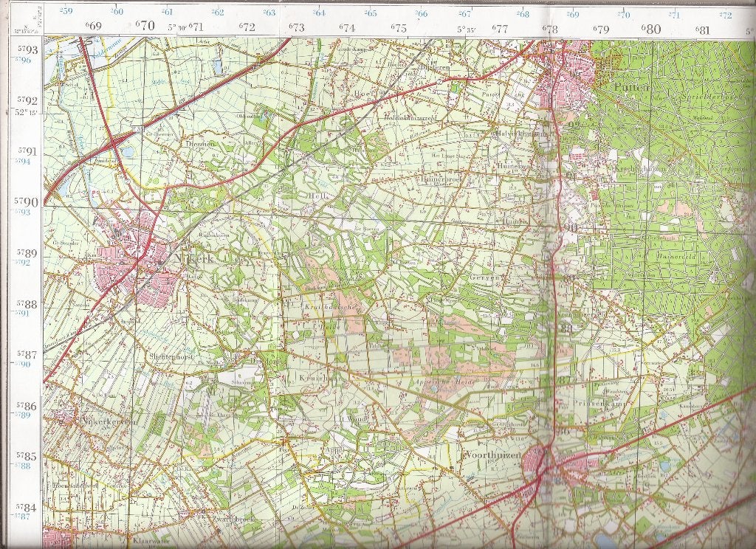Image resolution: width=756 pixels, height=549 pixels.
Task: Click top grid number 678
Action: (x=550, y=29)
